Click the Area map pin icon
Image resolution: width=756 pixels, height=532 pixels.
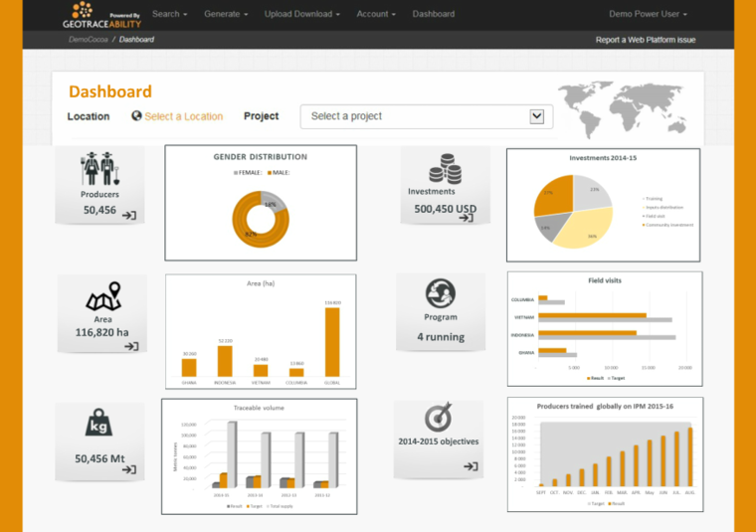pyautogui.click(x=102, y=297)
